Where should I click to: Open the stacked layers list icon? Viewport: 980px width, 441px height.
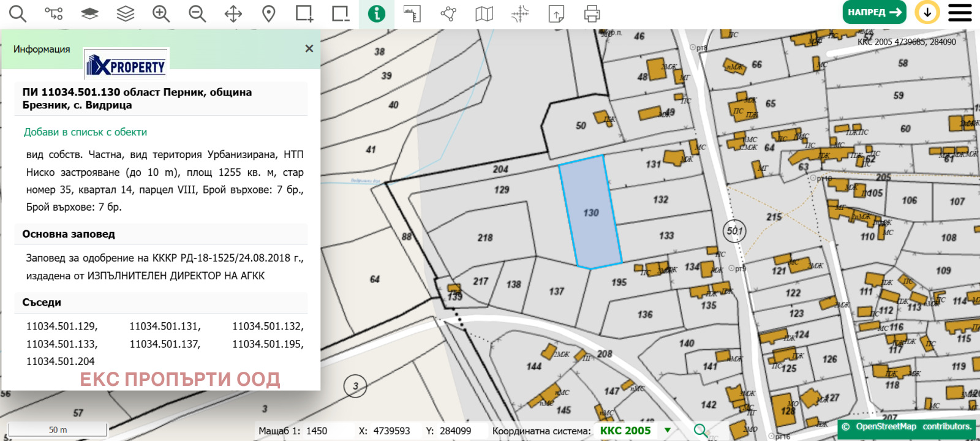coord(126,13)
